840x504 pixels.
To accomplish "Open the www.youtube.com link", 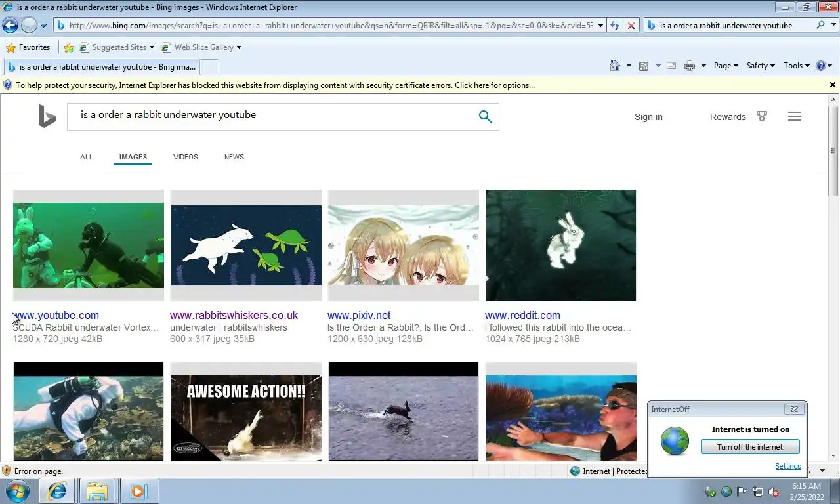I will click(56, 316).
